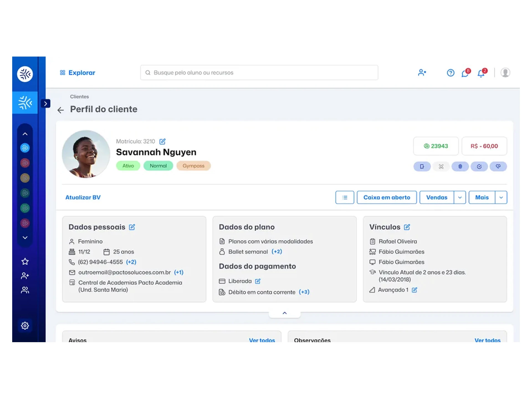Open favorites via the star icon
532x399 pixels.
[25, 261]
